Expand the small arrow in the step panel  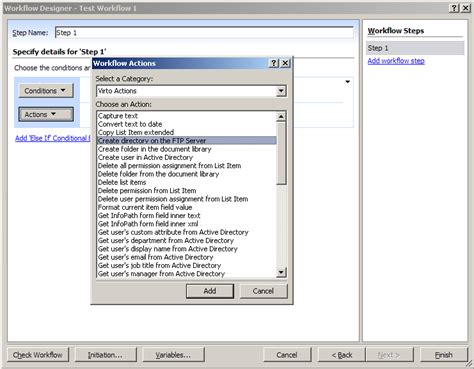[x=347, y=82]
